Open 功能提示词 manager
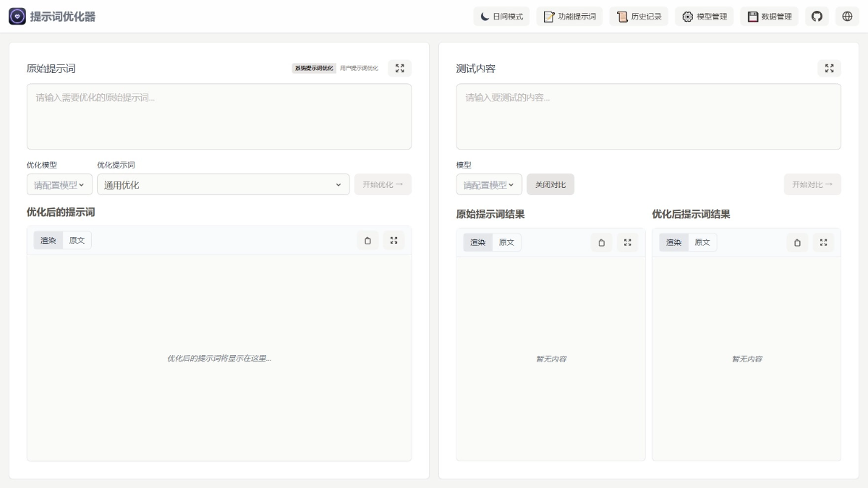Viewport: 868px width, 488px height. click(x=569, y=16)
